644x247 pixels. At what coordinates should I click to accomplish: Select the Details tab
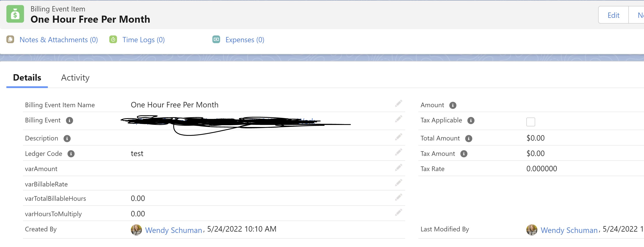[27, 78]
